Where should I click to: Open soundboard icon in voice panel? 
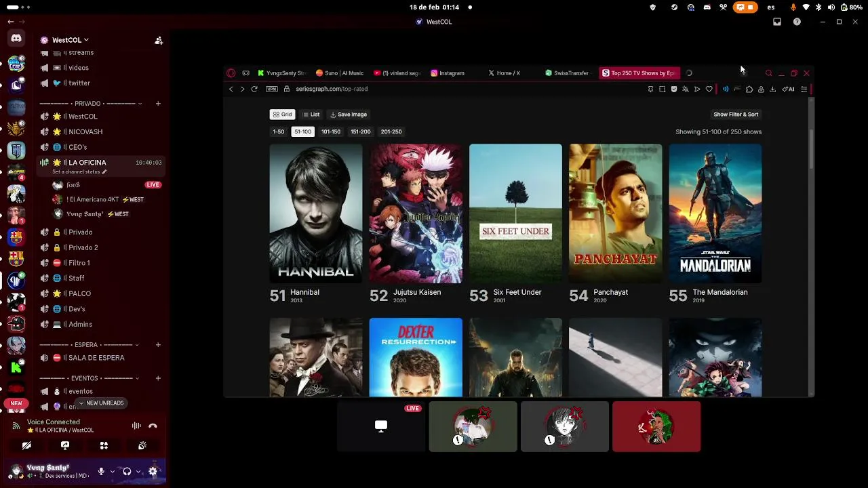142,445
